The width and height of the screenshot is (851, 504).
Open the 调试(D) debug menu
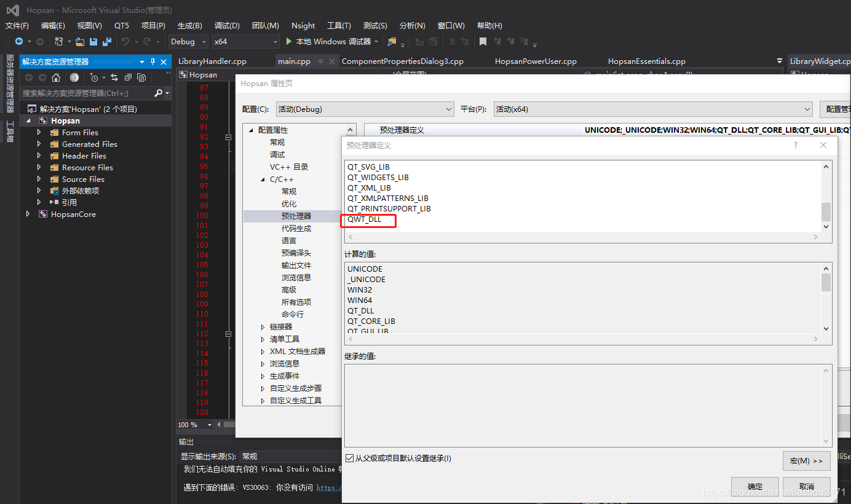click(x=227, y=25)
